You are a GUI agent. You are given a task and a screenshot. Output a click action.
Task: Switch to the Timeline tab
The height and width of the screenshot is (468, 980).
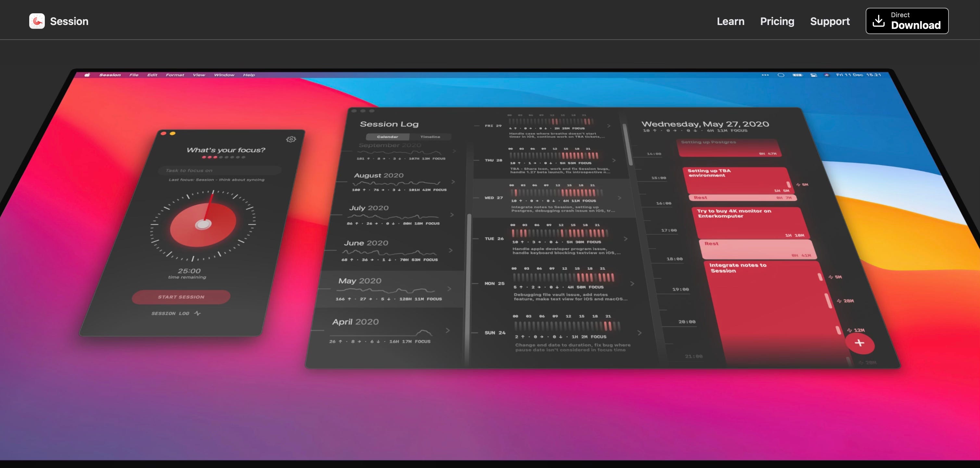(430, 137)
